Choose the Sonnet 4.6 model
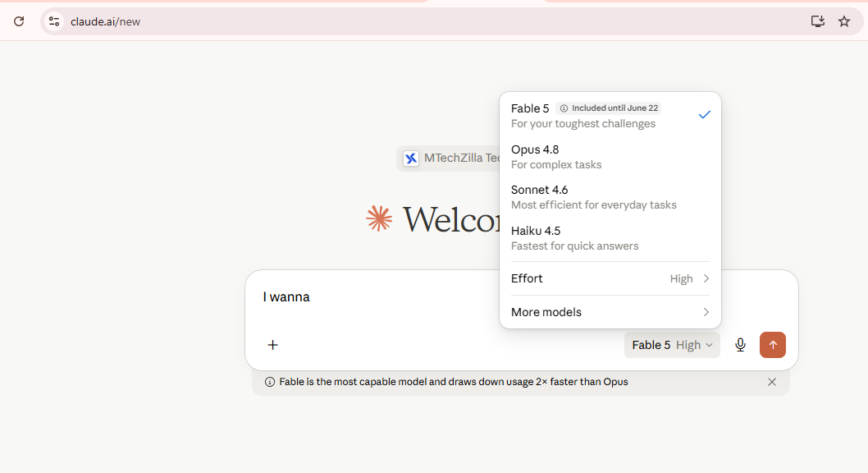 pos(610,197)
